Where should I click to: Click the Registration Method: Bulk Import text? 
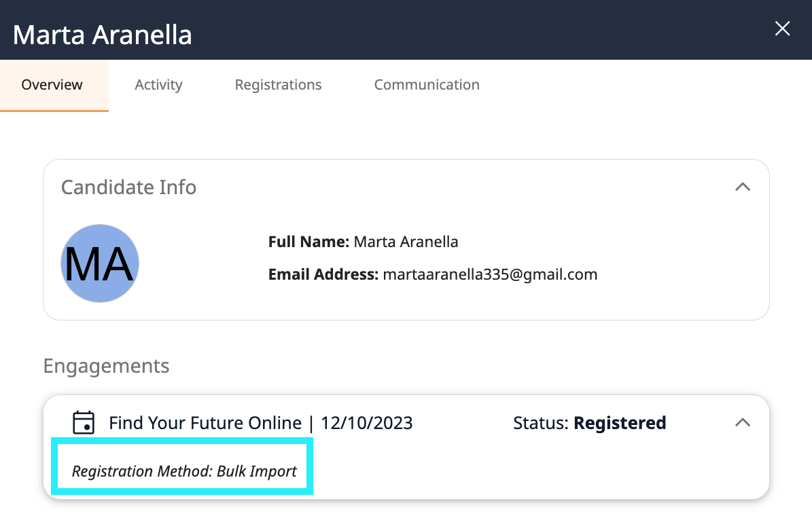pyautogui.click(x=184, y=471)
